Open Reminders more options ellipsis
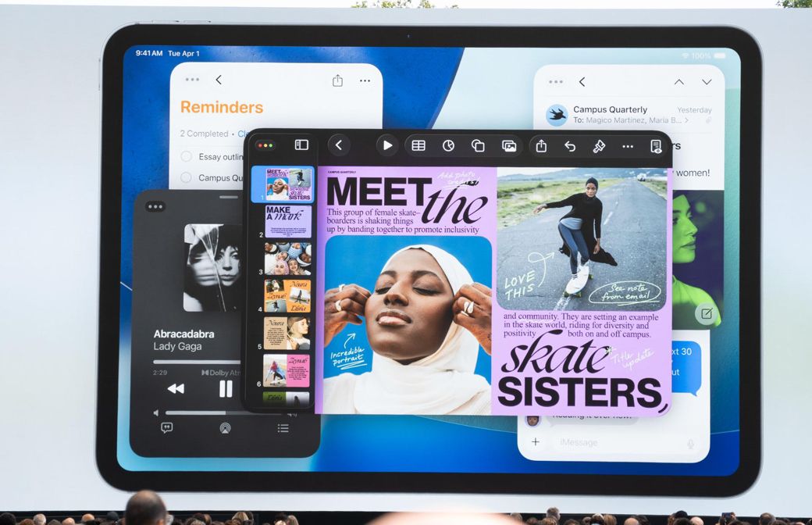Image resolution: width=812 pixels, height=525 pixels. click(365, 80)
